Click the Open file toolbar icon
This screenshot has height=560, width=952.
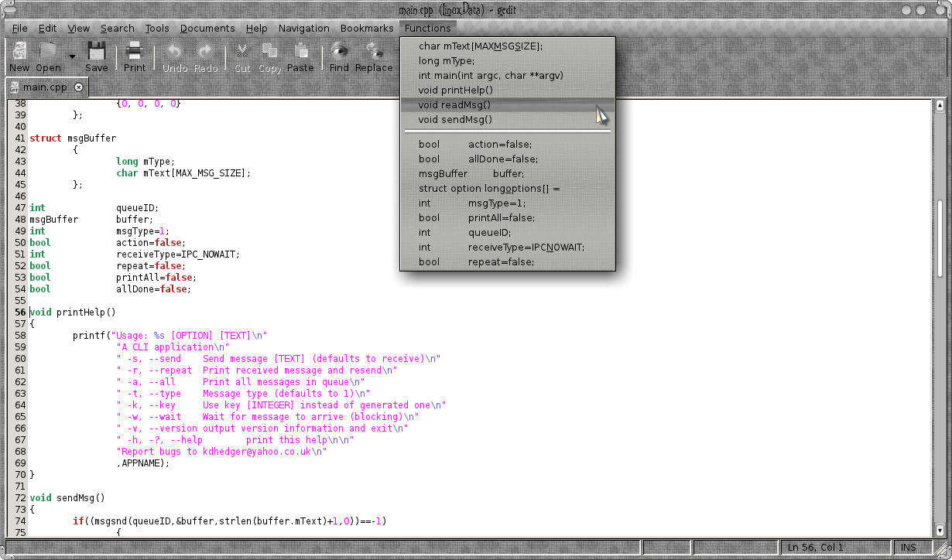pyautogui.click(x=48, y=57)
